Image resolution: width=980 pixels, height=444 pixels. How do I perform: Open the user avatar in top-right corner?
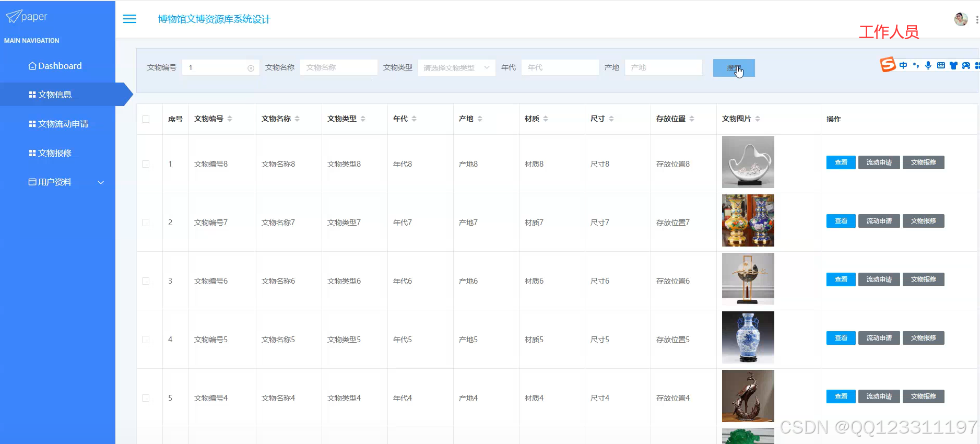[x=961, y=19]
